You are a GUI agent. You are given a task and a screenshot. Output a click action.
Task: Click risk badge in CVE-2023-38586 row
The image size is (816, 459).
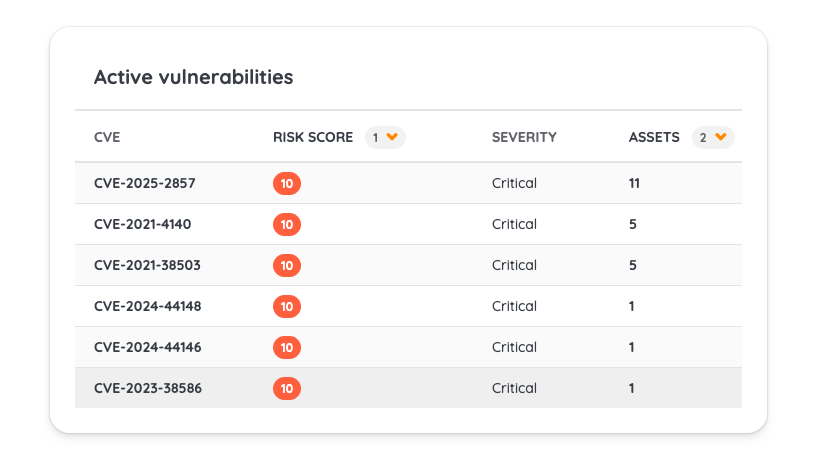pyautogui.click(x=287, y=388)
